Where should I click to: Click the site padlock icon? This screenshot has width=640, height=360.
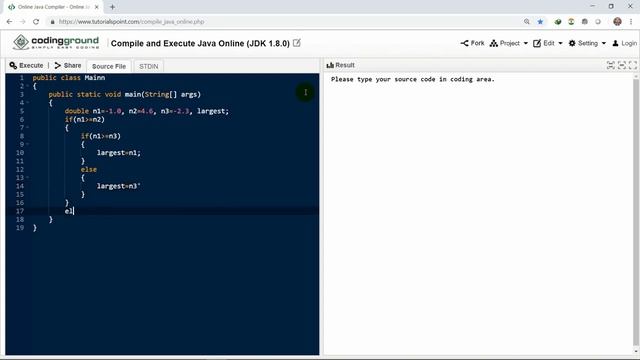(52, 22)
